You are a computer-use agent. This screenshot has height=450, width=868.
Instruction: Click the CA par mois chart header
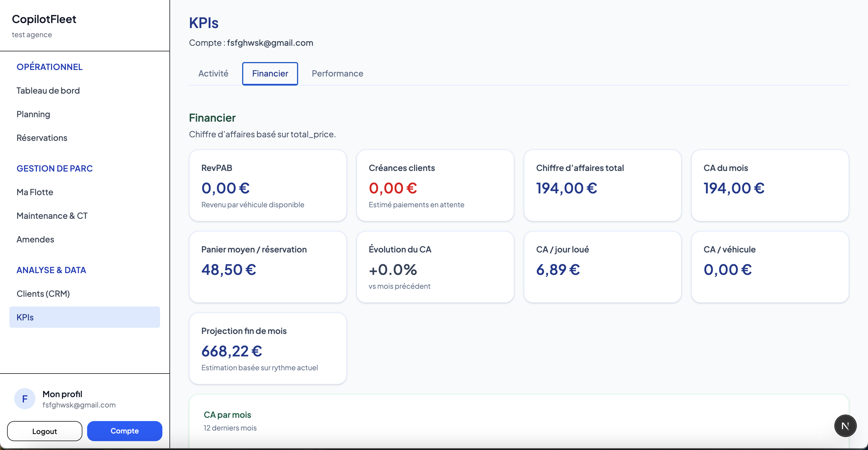227,415
